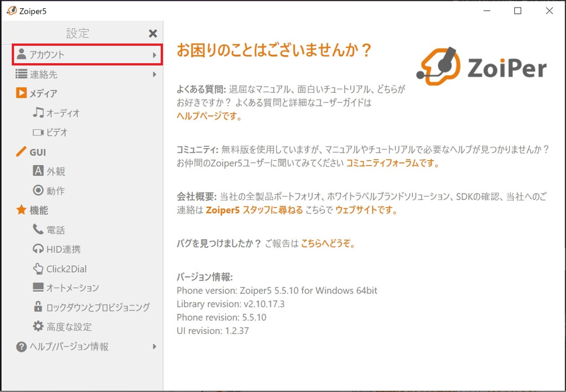Expand the ヘルプ/バージョン情報 arrow
This screenshot has width=566, height=392.
coord(154,347)
